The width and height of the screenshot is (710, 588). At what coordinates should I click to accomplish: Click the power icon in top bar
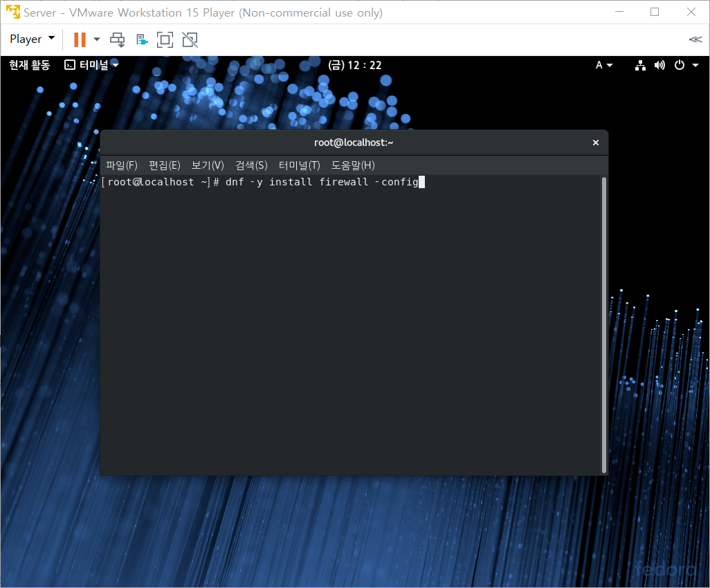680,65
